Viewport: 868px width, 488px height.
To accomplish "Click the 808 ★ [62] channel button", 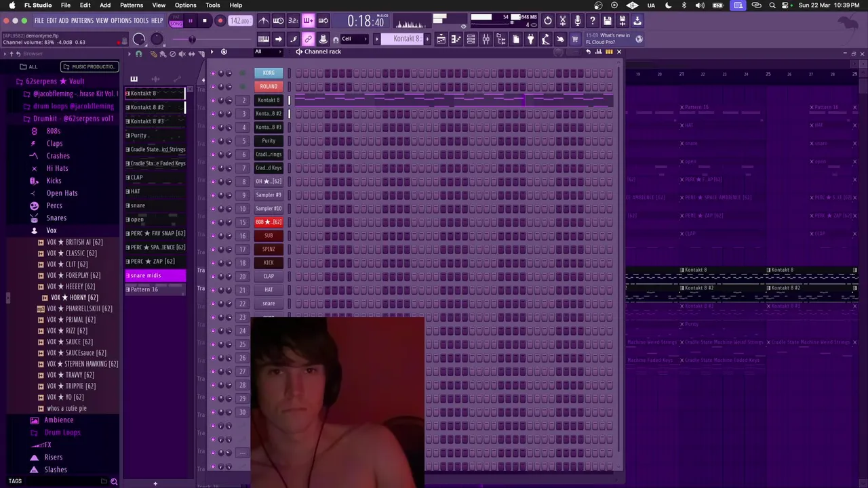I will click(269, 222).
